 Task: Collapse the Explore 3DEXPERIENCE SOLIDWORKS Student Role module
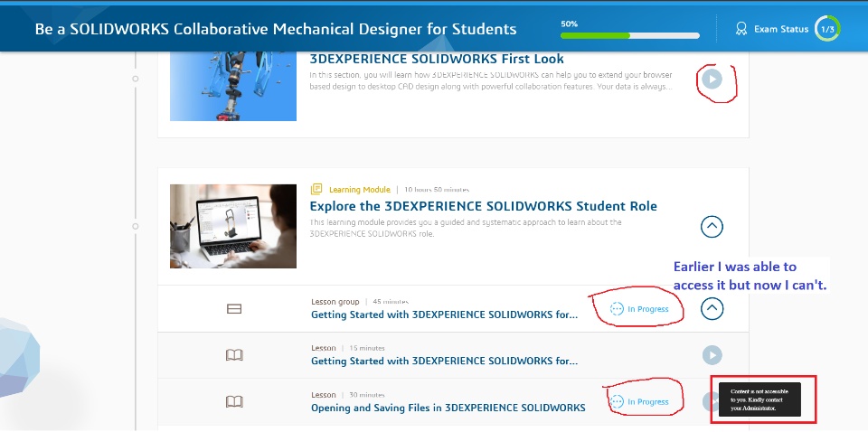click(712, 227)
